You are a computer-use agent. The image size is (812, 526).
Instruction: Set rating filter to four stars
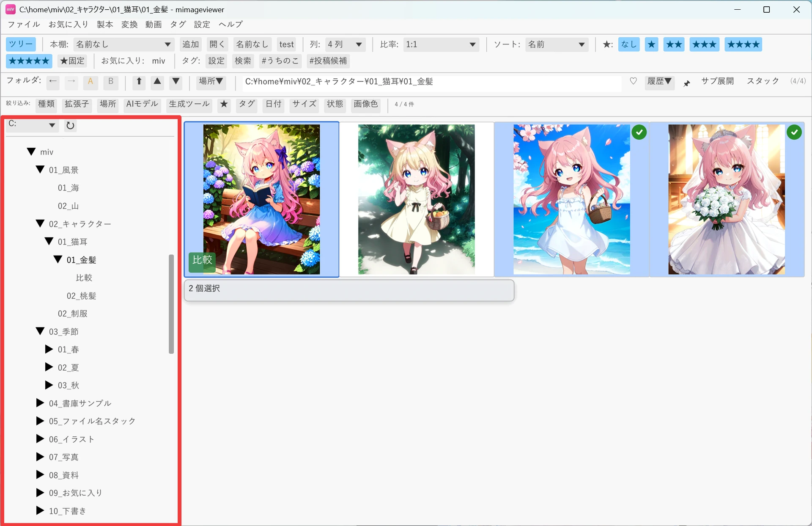pos(743,44)
